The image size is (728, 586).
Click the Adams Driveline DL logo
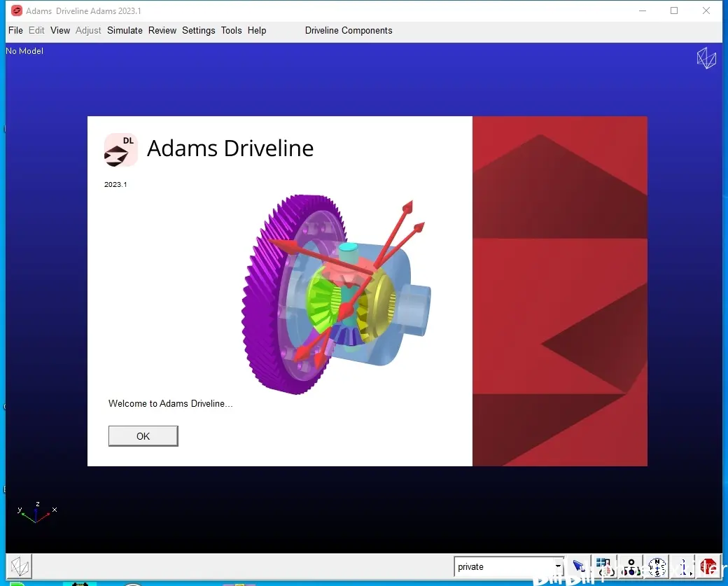tap(120, 150)
